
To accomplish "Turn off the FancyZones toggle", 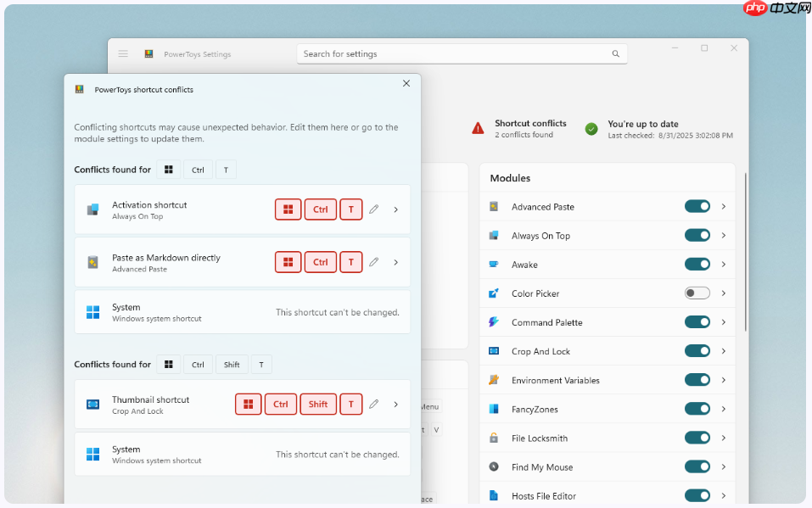I will (x=697, y=409).
